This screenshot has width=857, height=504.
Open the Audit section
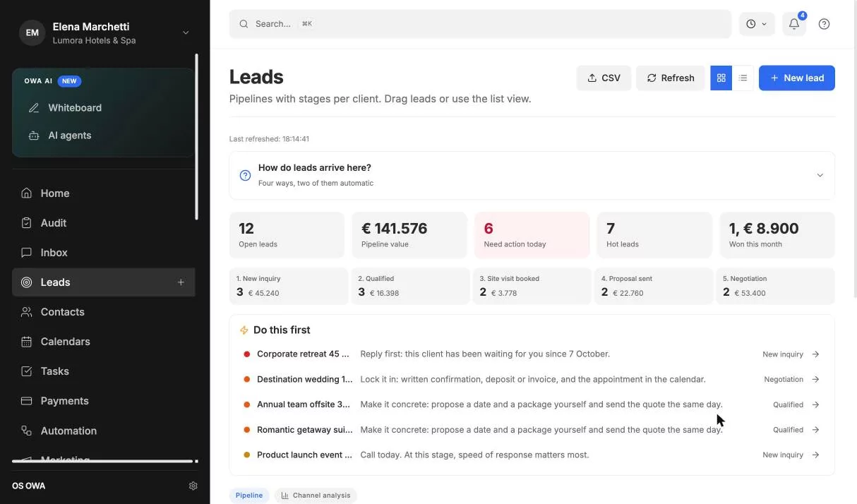[x=103, y=223]
